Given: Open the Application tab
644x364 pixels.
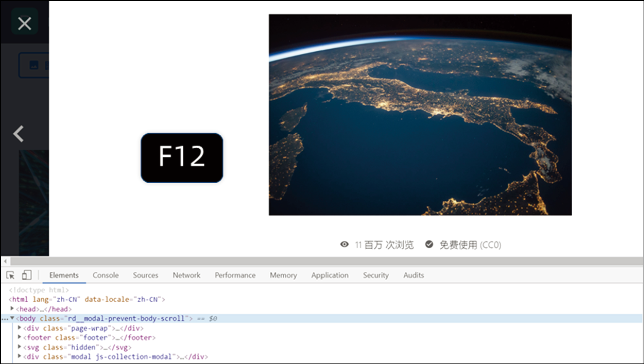Looking at the screenshot, I should (330, 275).
